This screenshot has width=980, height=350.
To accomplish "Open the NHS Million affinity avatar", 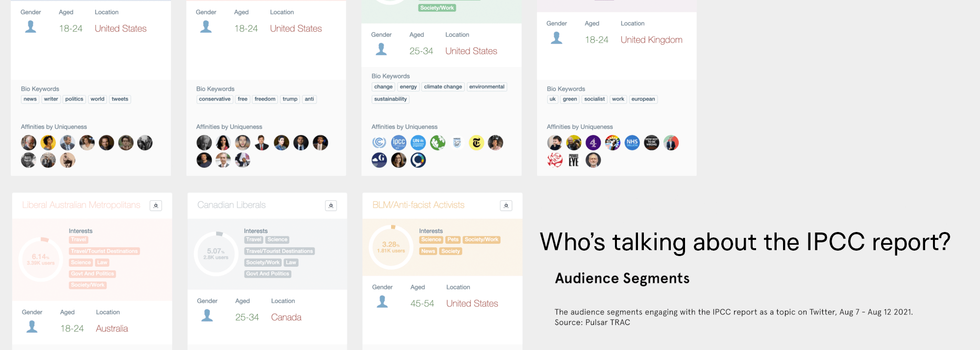I will (632, 142).
